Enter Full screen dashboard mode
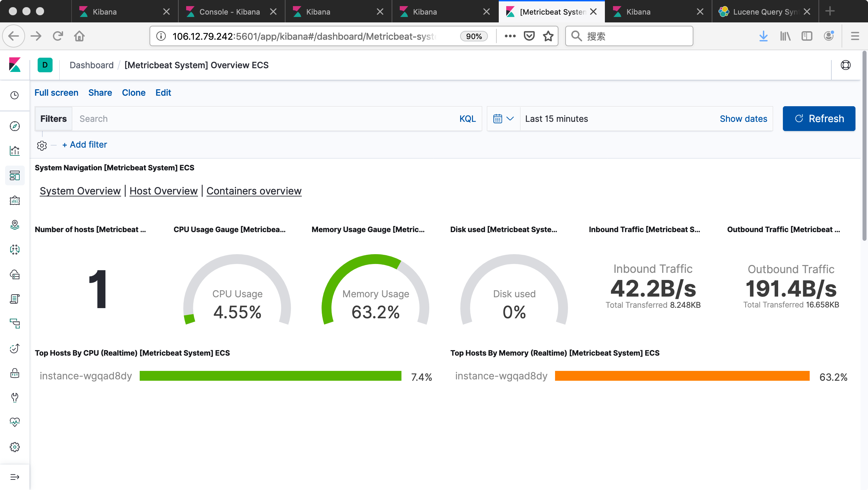 coord(56,93)
